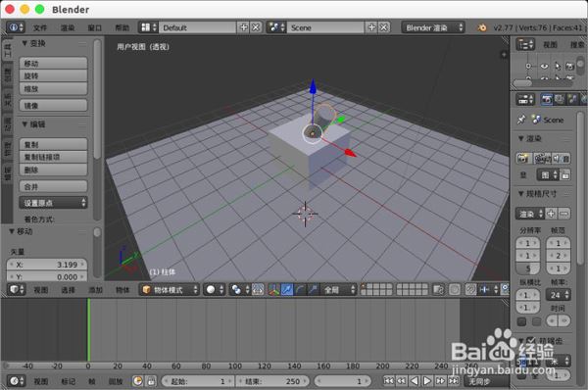Click the 帧率 frame rate 24 dropdown

coord(558,295)
